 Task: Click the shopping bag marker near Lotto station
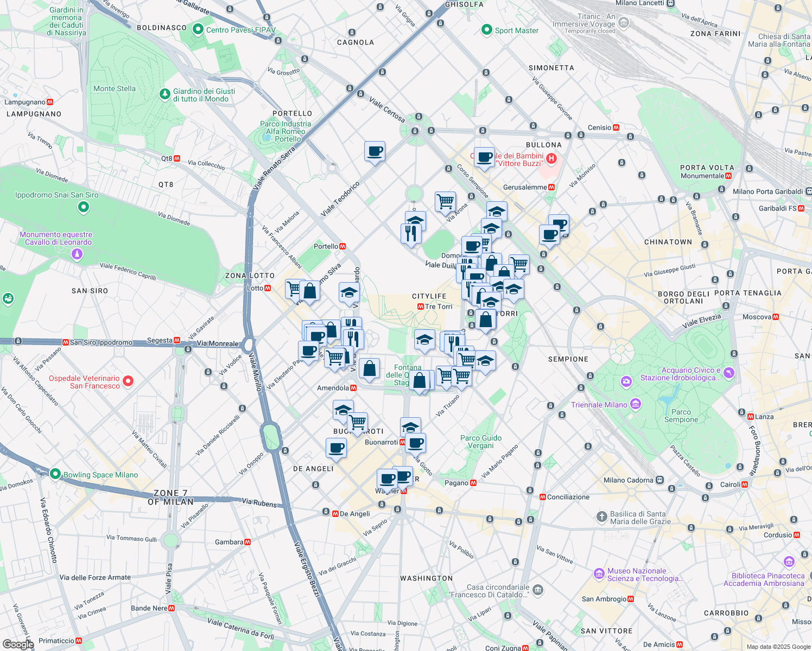pos(310,291)
